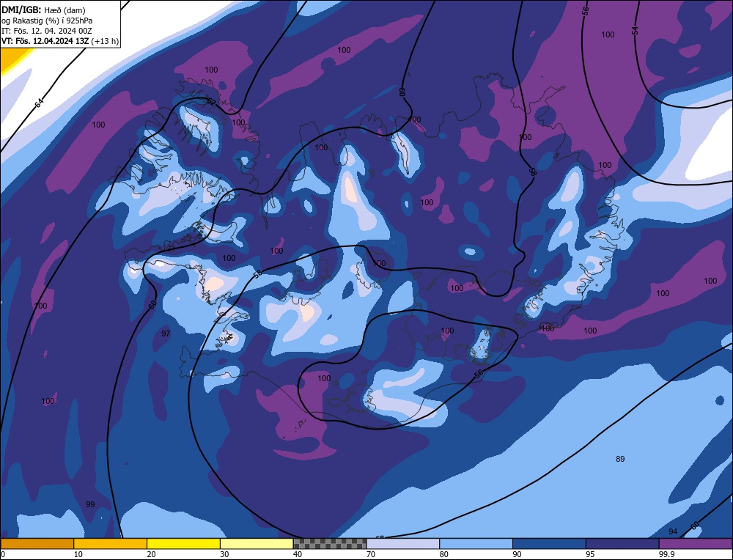Click the dark orange 0–10 legend swatch
The height and width of the screenshot is (560, 733).
(x=37, y=544)
